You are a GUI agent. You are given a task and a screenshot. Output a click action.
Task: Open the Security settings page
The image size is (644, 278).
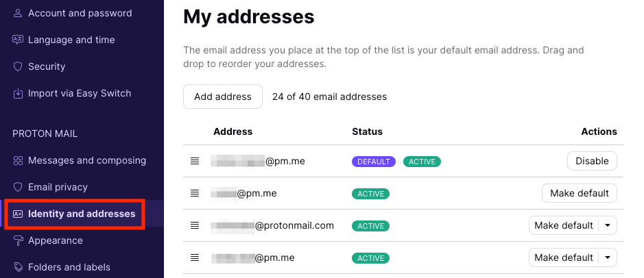point(47,66)
